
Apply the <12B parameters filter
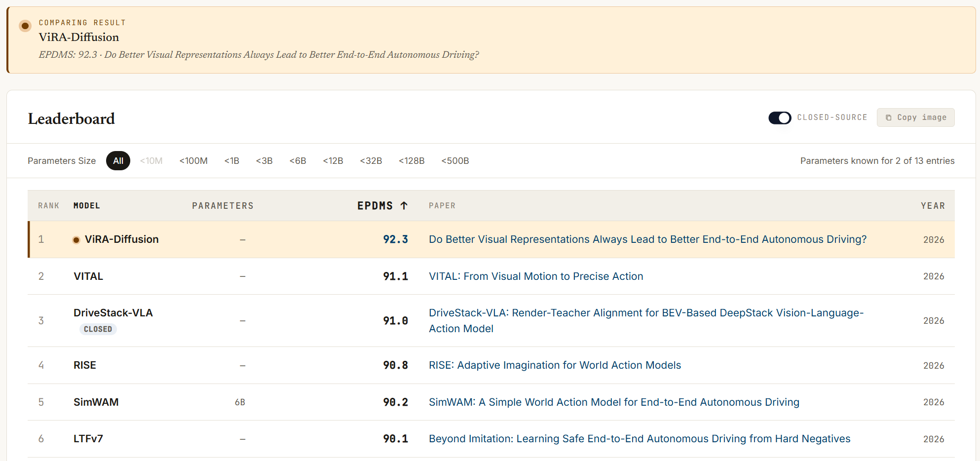(x=333, y=161)
